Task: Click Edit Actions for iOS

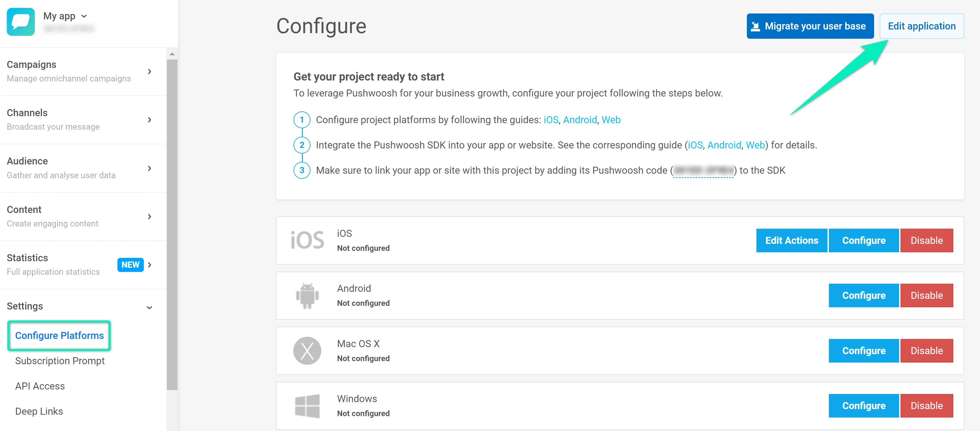Action: coord(792,240)
